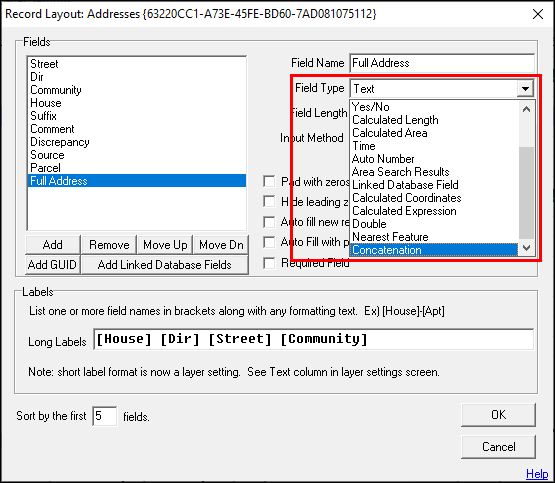Choose Calculated Expression option
This screenshot has height=483, width=555.
click(434, 211)
